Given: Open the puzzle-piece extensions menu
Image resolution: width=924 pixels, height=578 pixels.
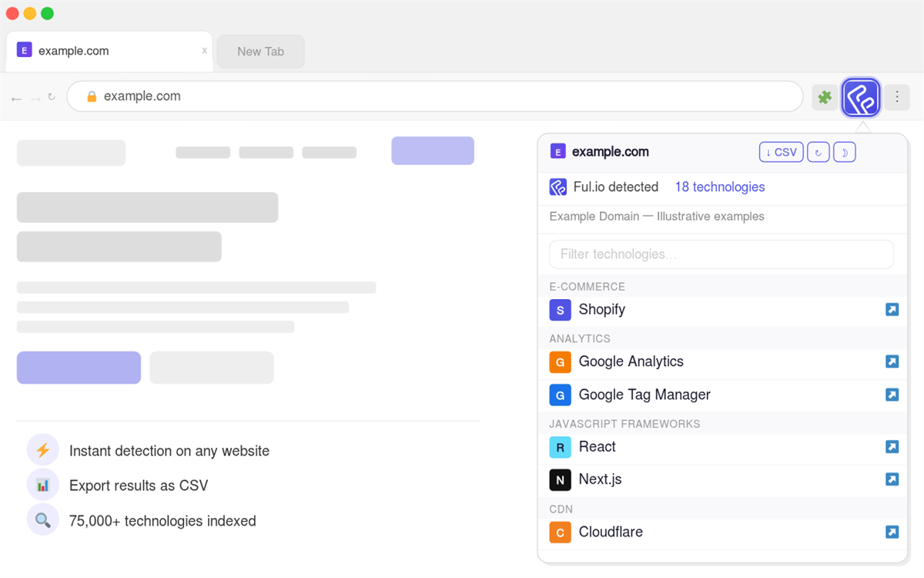Looking at the screenshot, I should [x=825, y=97].
